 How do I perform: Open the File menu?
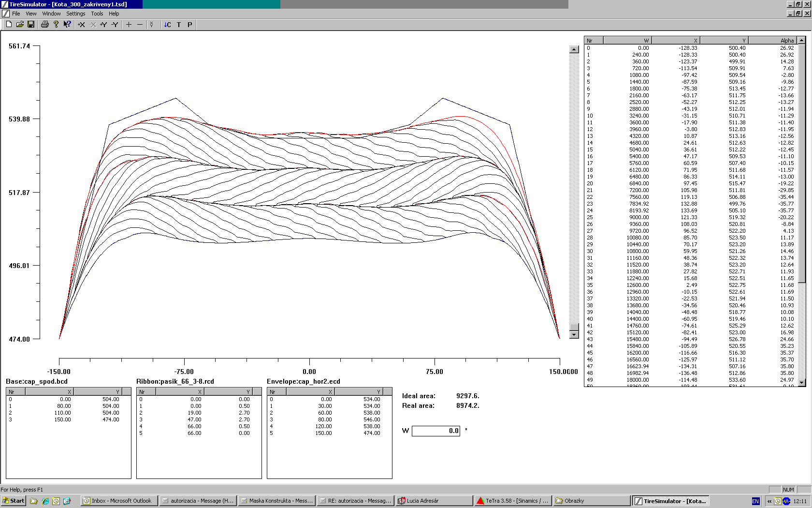(x=16, y=14)
